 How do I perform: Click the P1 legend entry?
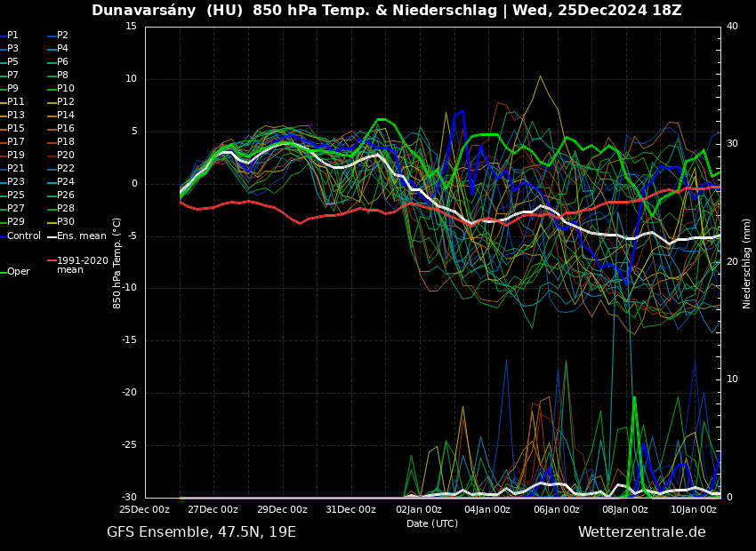click(x=12, y=36)
